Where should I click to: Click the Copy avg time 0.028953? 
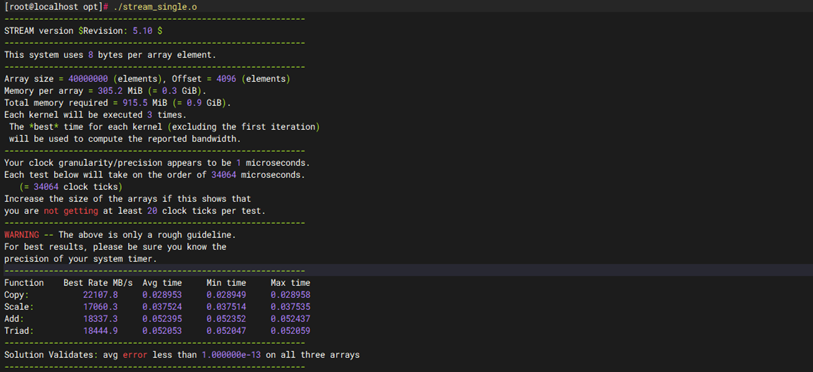point(162,295)
